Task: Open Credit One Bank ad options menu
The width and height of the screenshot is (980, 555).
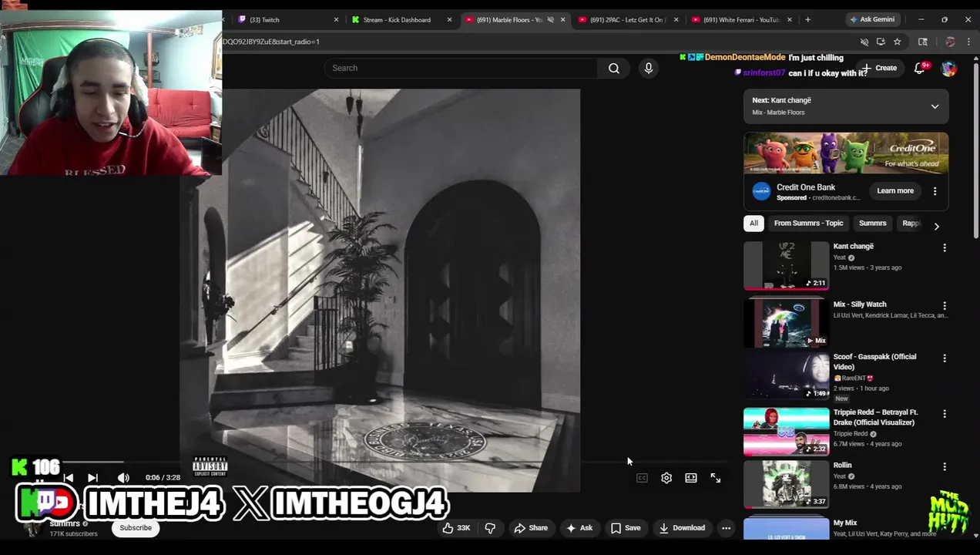Action: click(x=935, y=191)
